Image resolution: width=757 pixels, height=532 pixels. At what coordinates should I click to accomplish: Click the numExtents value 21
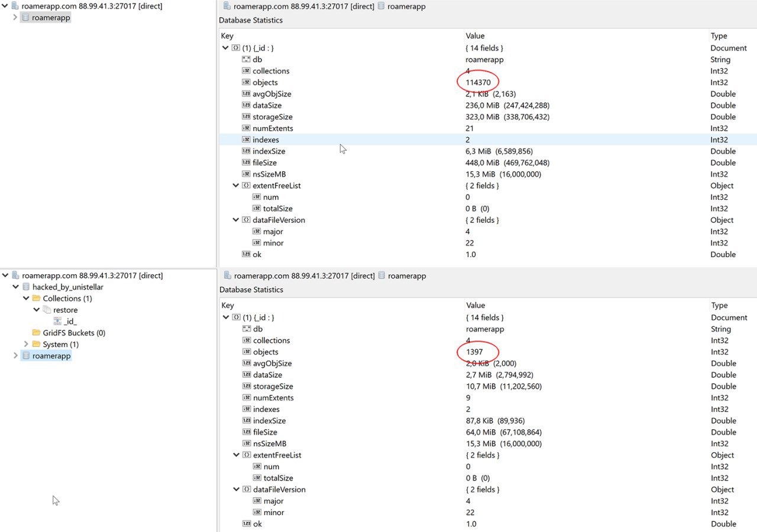click(470, 128)
